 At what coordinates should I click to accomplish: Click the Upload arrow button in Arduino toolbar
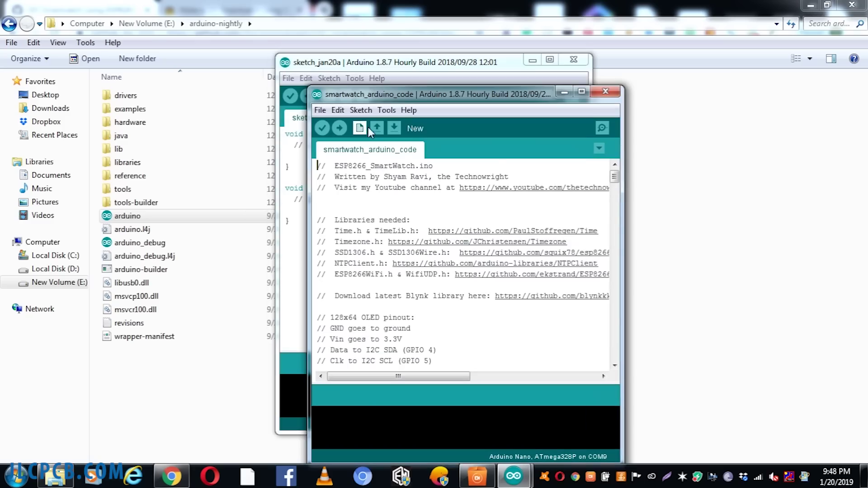(339, 128)
